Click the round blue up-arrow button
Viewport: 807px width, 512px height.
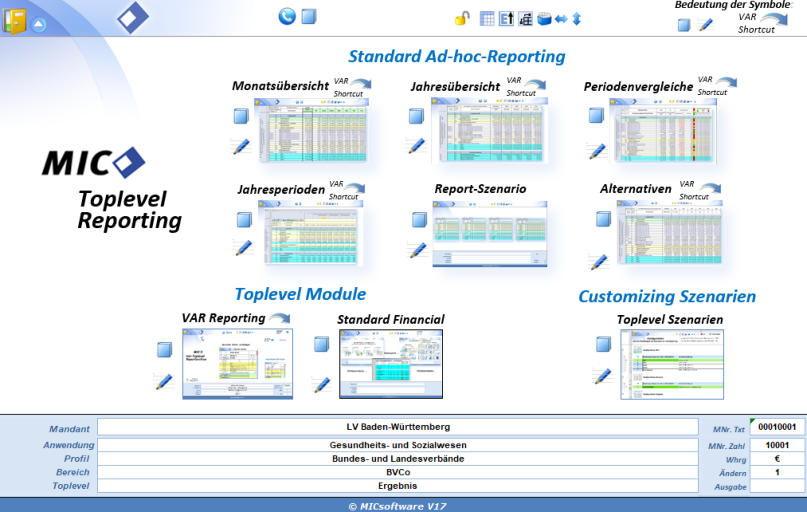39,24
